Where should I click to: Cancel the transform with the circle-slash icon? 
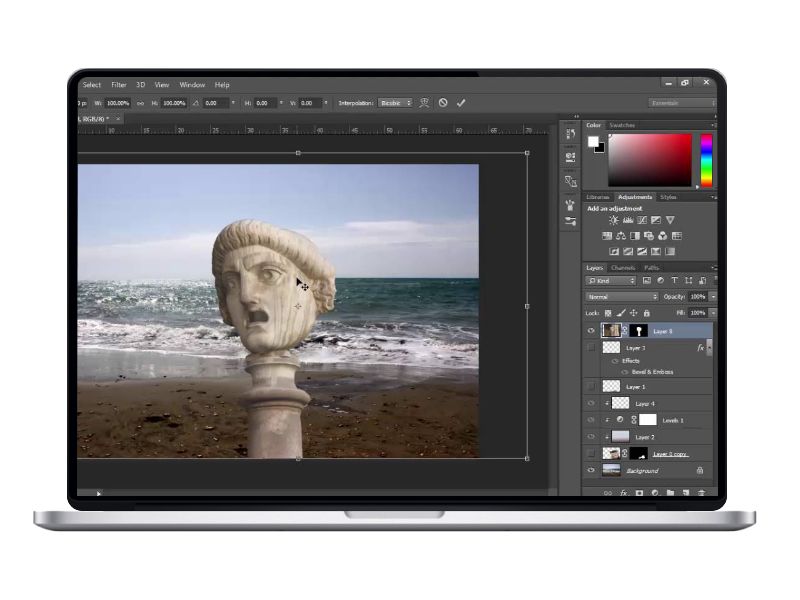(x=443, y=103)
